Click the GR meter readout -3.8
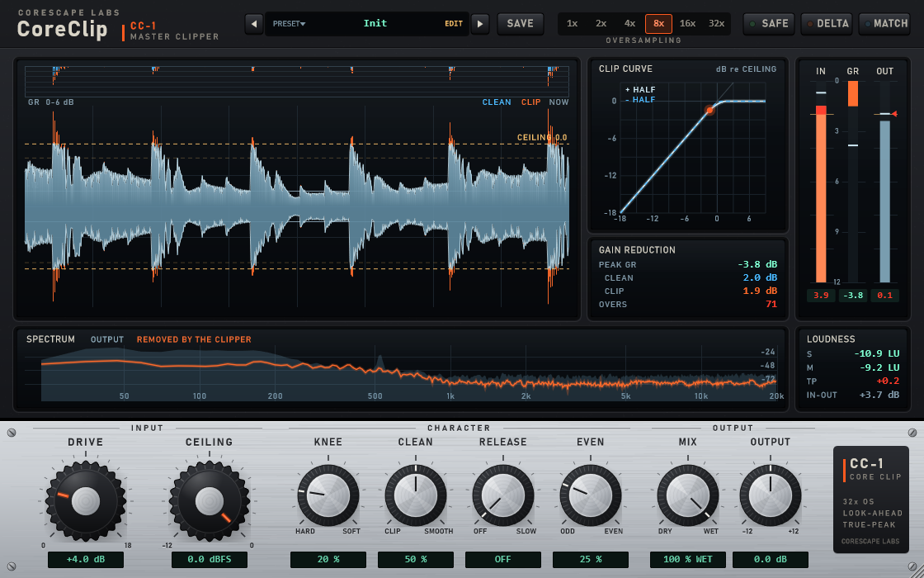The image size is (924, 578). click(853, 295)
